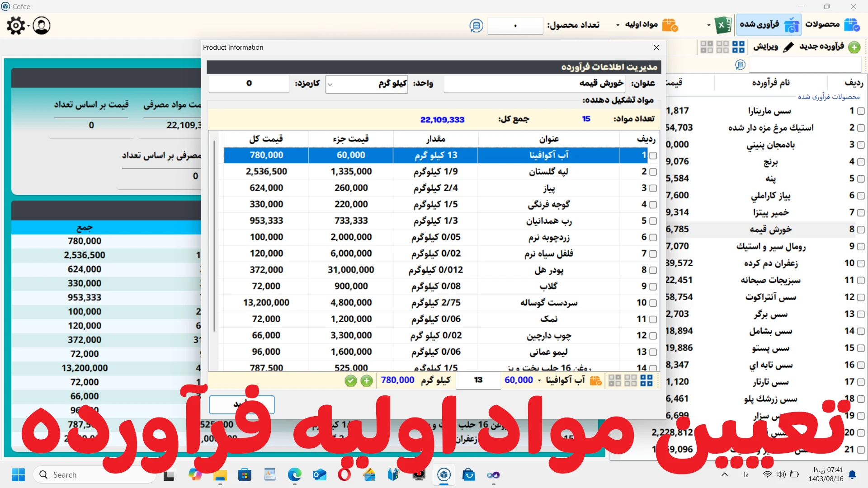Click the کارمزد wage input field
Screen dimensions: 868x488
[249, 84]
